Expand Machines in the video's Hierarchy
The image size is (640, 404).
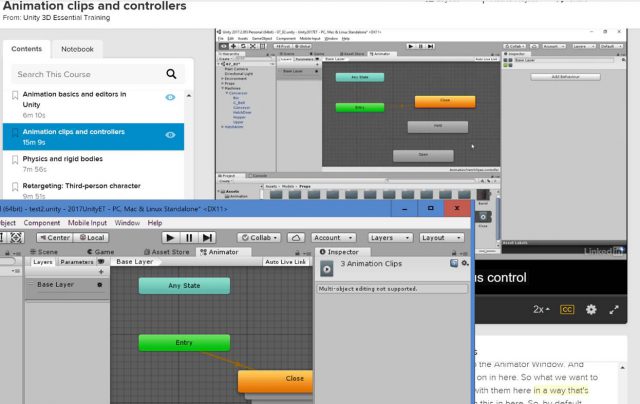(x=223, y=88)
